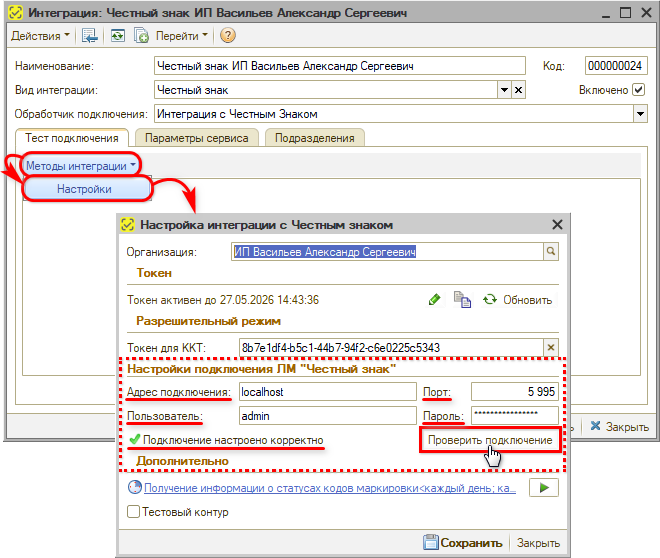Click the copy token icon
Screen dimensions: 660x558
point(462,300)
